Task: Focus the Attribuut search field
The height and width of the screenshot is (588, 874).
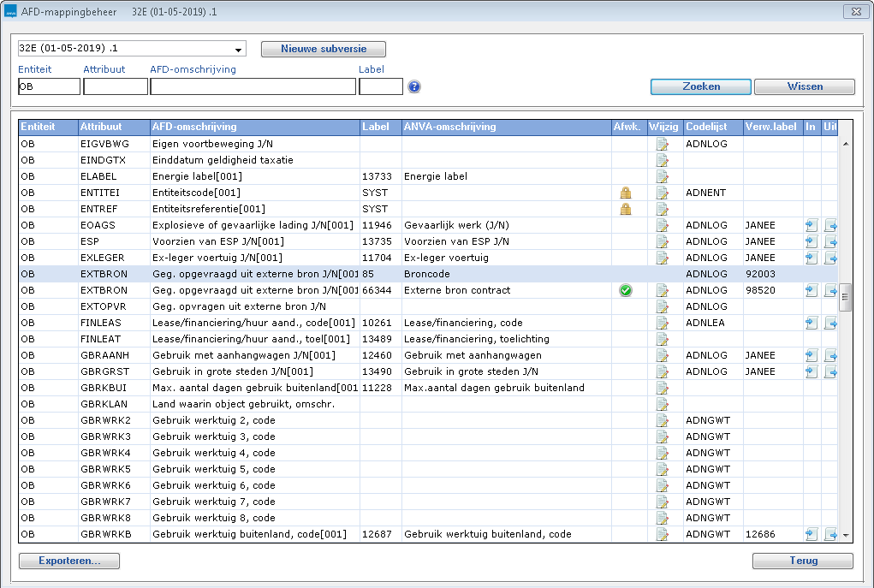Action: pyautogui.click(x=116, y=86)
